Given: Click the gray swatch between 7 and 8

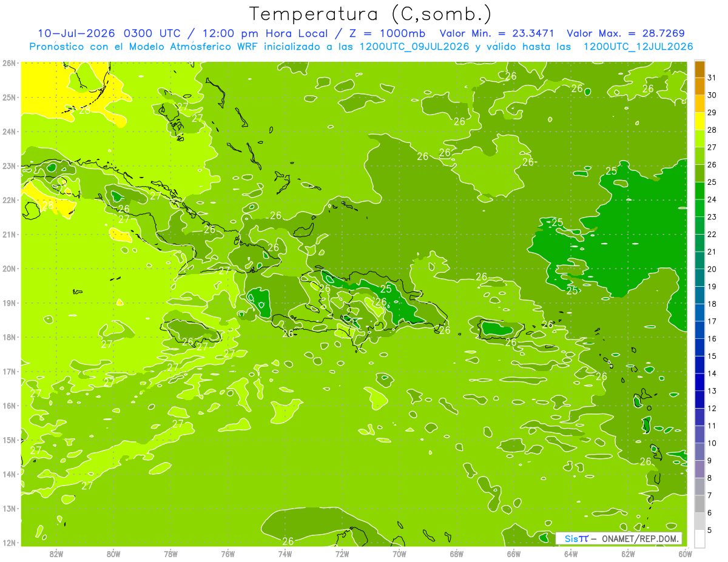Looking at the screenshot, I should [x=699, y=486].
